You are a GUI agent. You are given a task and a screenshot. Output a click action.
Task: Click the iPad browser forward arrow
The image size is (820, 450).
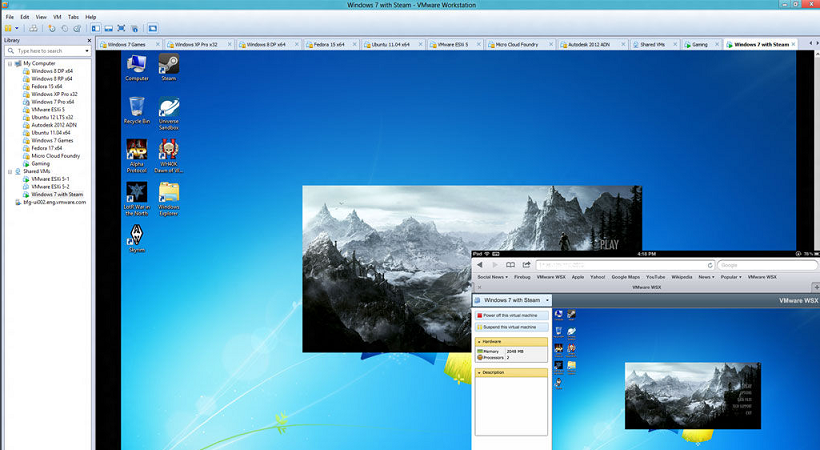(x=495, y=265)
